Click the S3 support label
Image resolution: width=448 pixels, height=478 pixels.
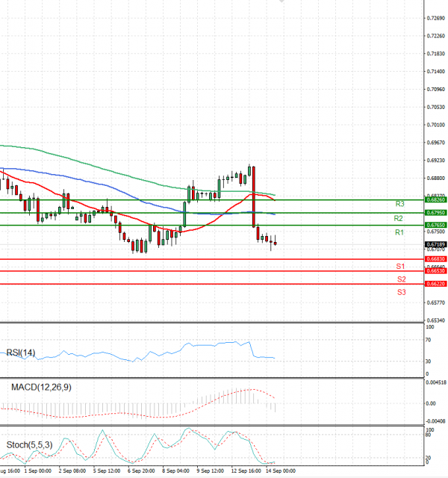pos(402,292)
